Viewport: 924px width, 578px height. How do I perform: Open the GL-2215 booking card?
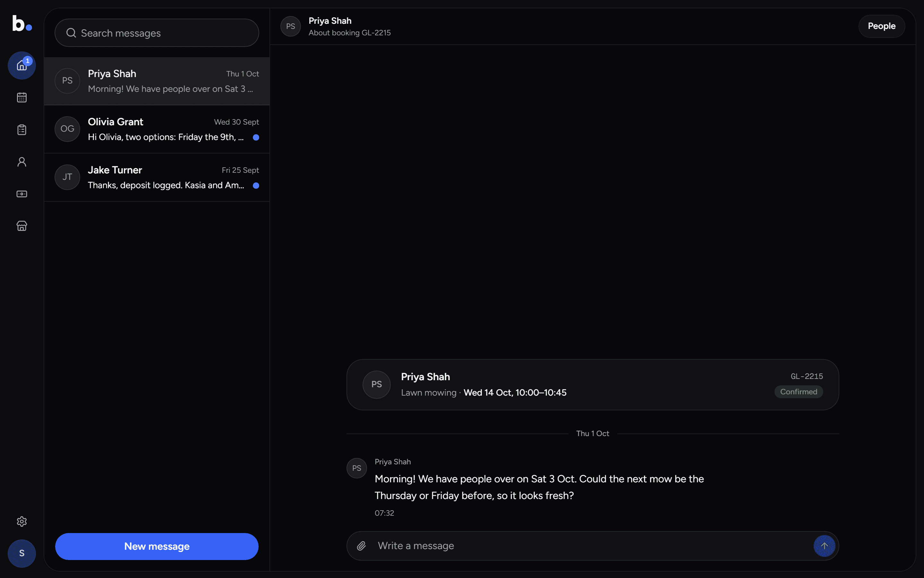[593, 385]
